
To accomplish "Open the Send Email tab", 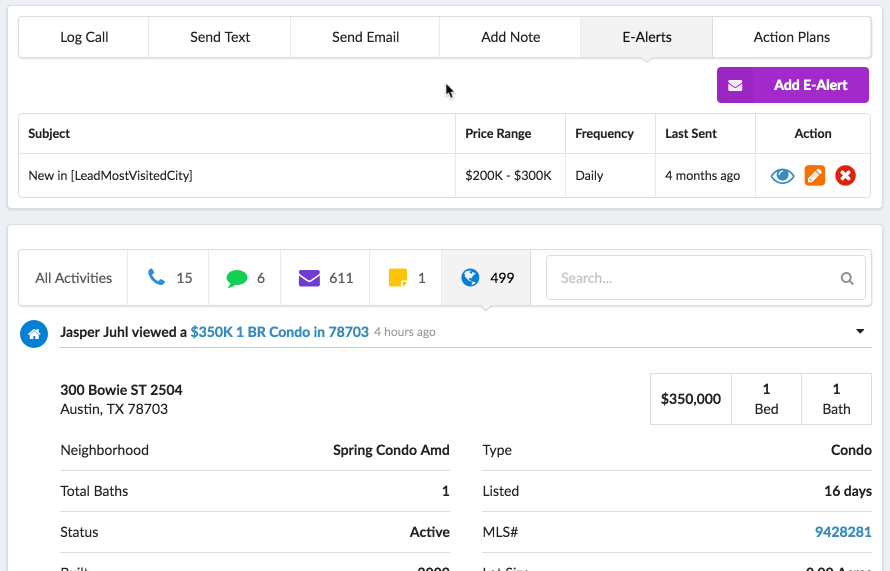I will (x=365, y=37).
